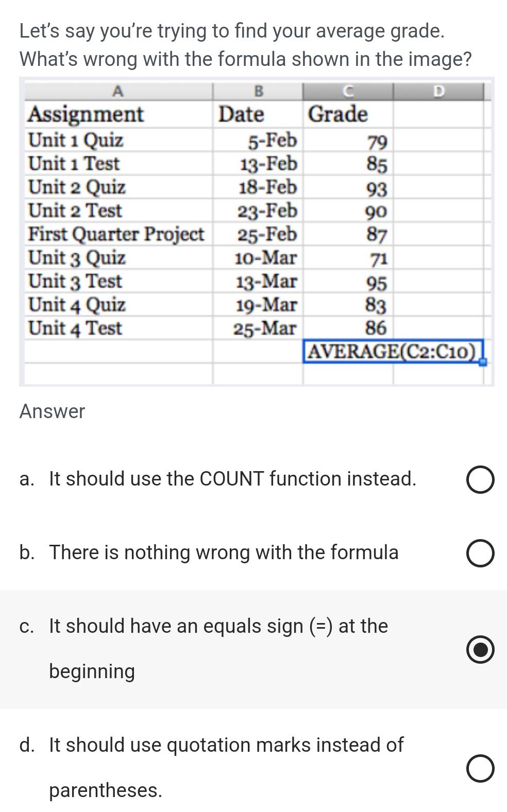Image resolution: width=507 pixels, height=812 pixels.
Task: Click the grade cell showing 71
Action: pos(348,258)
